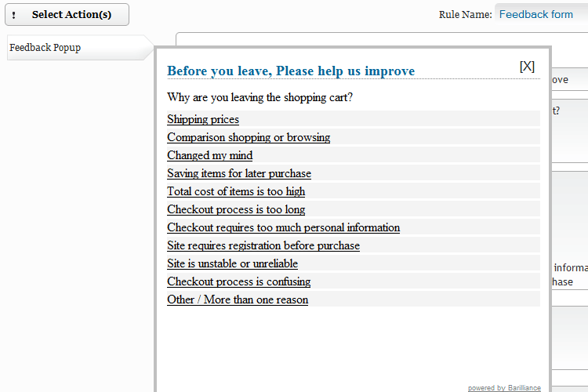Choose Other / More than one reason

(x=238, y=299)
